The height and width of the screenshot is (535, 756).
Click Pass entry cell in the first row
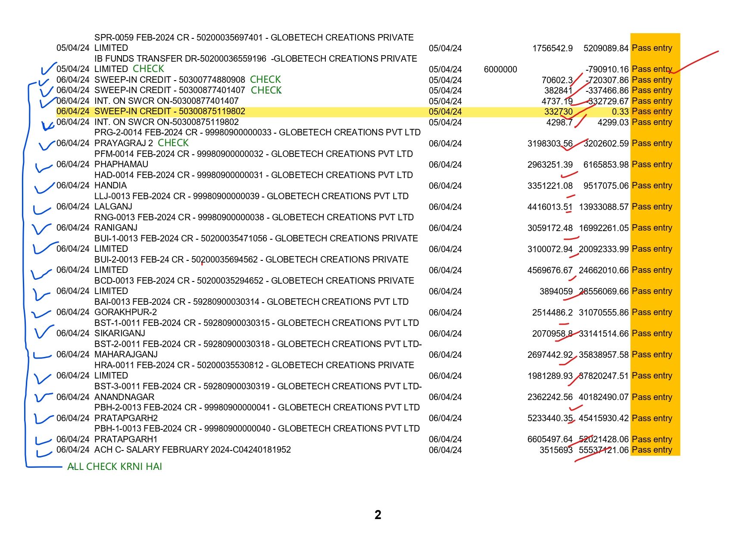click(x=652, y=48)
